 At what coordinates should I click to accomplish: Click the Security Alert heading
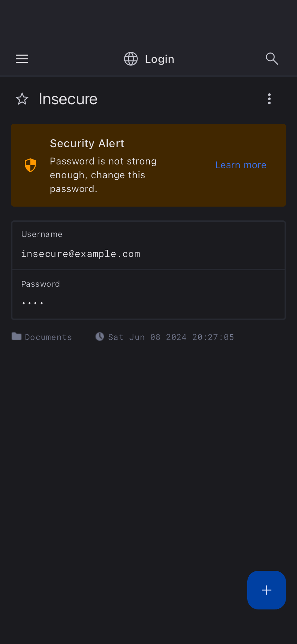[x=87, y=143]
